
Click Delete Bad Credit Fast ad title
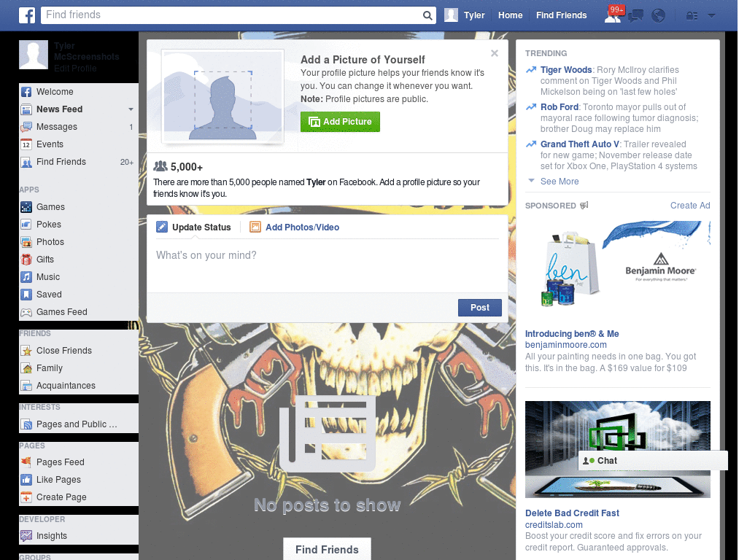572,513
